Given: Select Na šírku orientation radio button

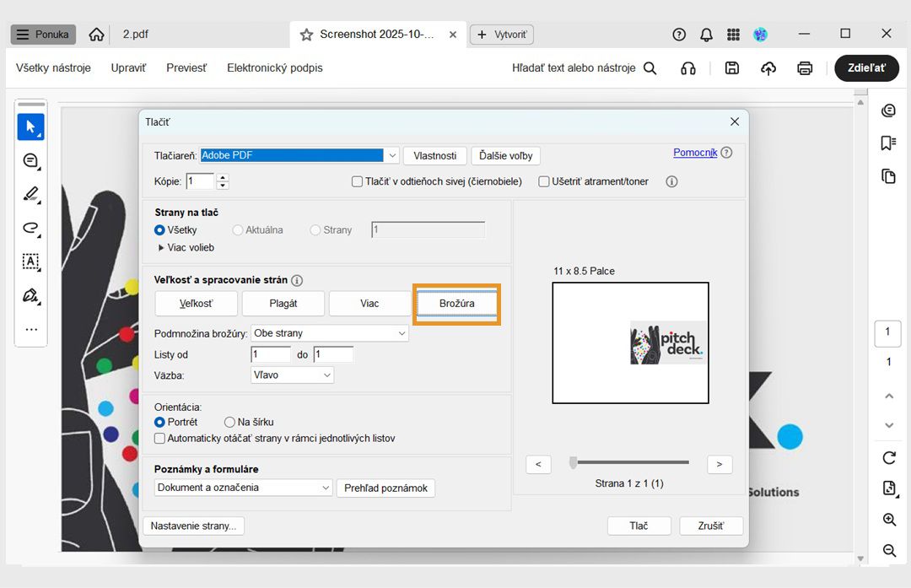Looking at the screenshot, I should click(x=229, y=423).
